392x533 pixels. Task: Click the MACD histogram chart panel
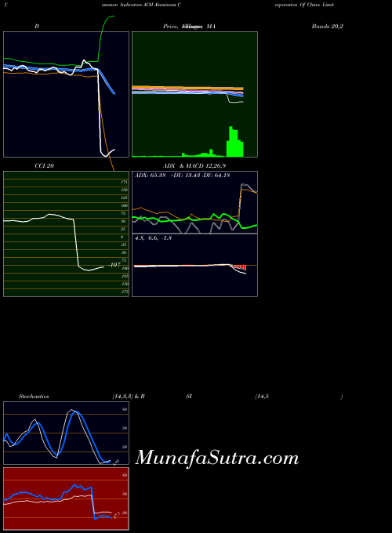coord(194,266)
